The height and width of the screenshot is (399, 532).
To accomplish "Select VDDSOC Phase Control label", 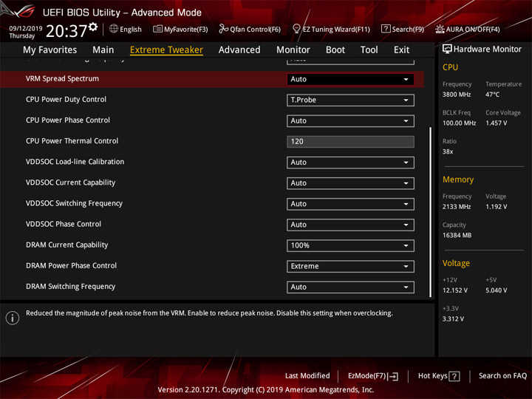I will [x=64, y=224].
